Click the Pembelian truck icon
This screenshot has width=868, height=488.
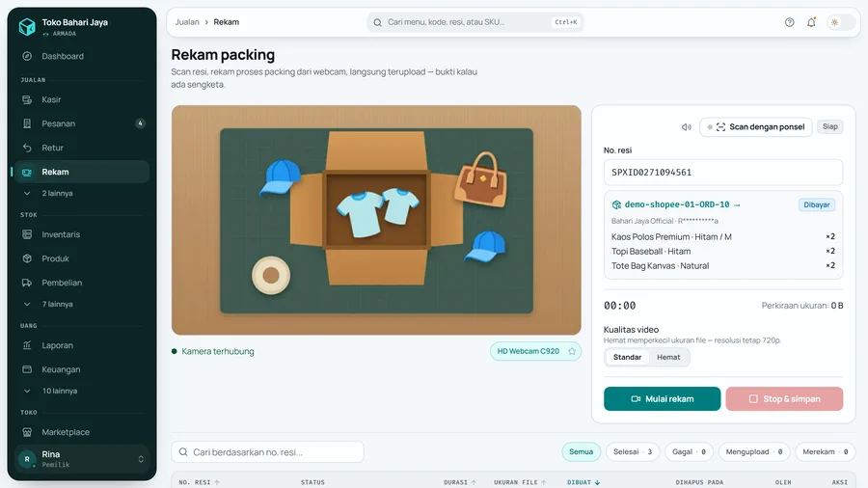tap(27, 283)
